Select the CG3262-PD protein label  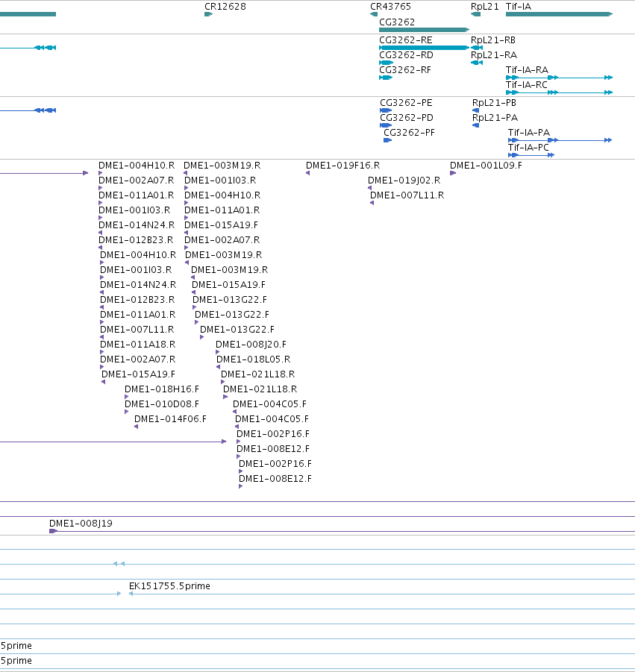407,117
